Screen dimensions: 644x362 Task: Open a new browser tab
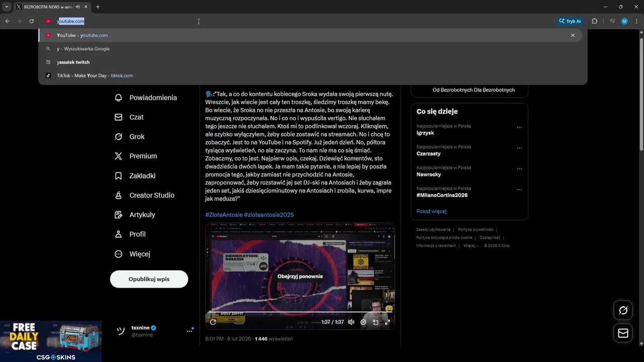coord(98,7)
